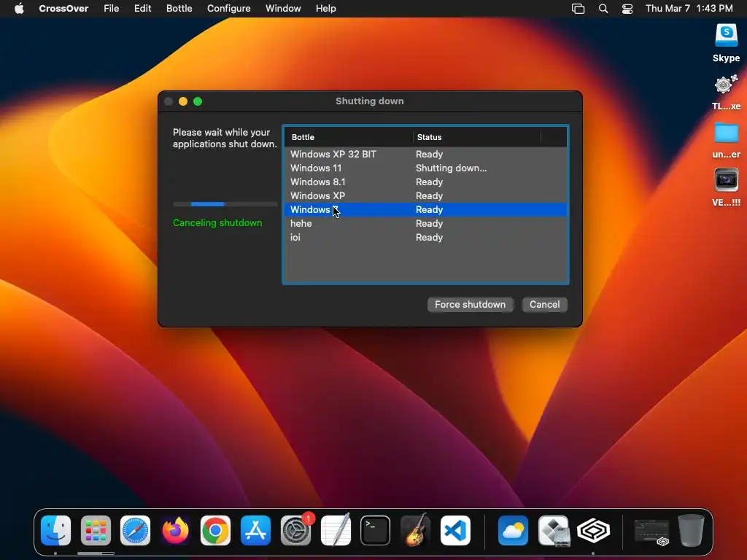The width and height of the screenshot is (747, 560).
Task: Open the Edit menu
Action: point(142,9)
